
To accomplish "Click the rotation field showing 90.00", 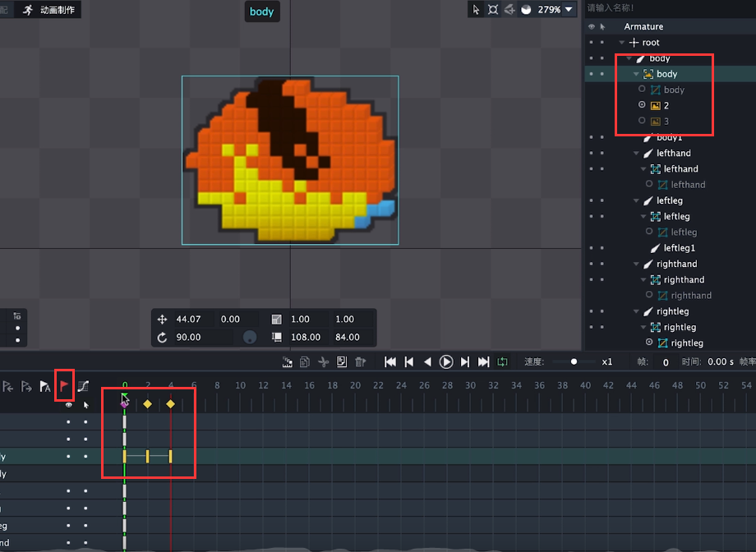I will (x=202, y=337).
